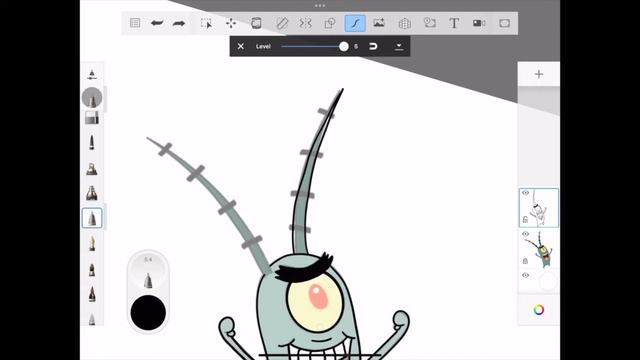The height and width of the screenshot is (360, 640).
Task: Open the background color circle
Action: click(547, 282)
